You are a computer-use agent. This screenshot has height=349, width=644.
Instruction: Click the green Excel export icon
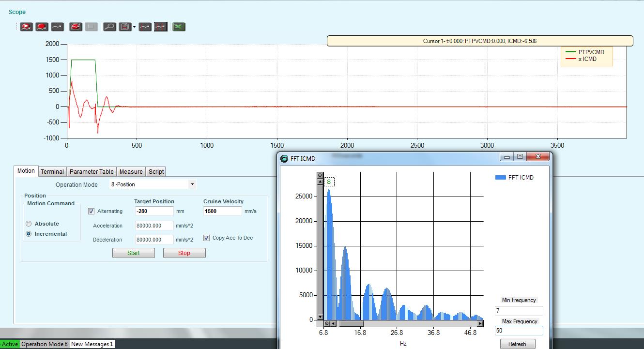(x=179, y=27)
